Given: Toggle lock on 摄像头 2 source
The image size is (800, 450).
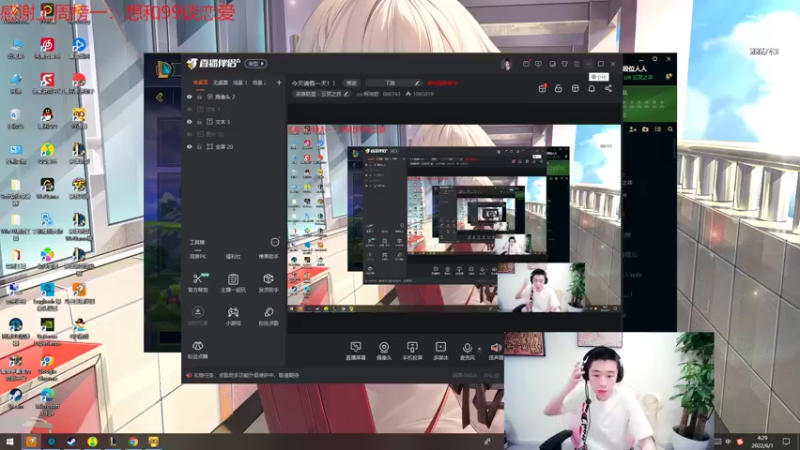Looking at the screenshot, I should pyautogui.click(x=199, y=96).
